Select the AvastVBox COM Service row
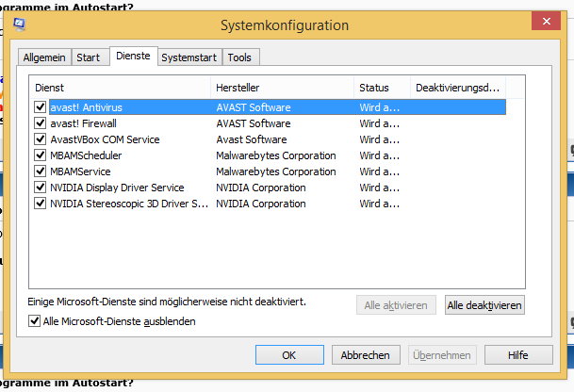This screenshot has width=574, height=392. click(x=270, y=139)
